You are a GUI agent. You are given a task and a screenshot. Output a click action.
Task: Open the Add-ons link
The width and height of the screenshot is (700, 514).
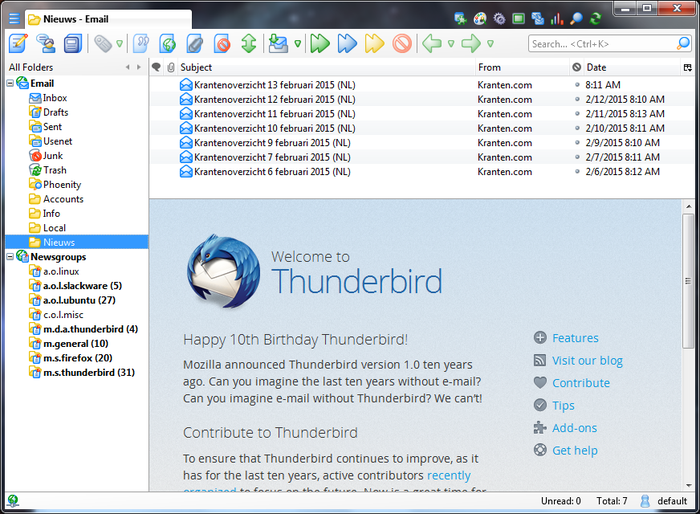point(575,428)
